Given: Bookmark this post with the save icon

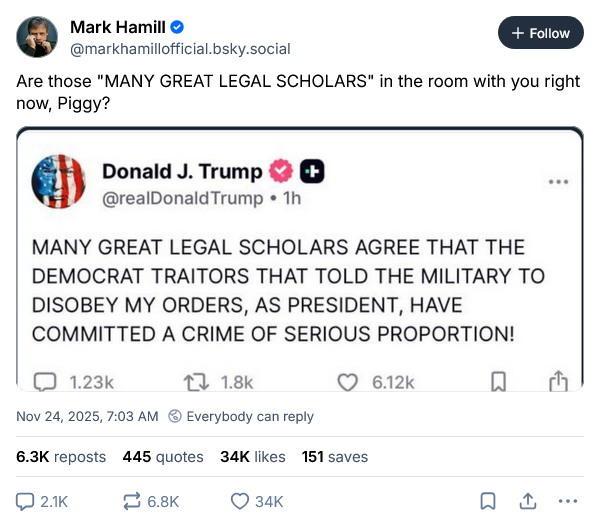Looking at the screenshot, I should [x=487, y=502].
